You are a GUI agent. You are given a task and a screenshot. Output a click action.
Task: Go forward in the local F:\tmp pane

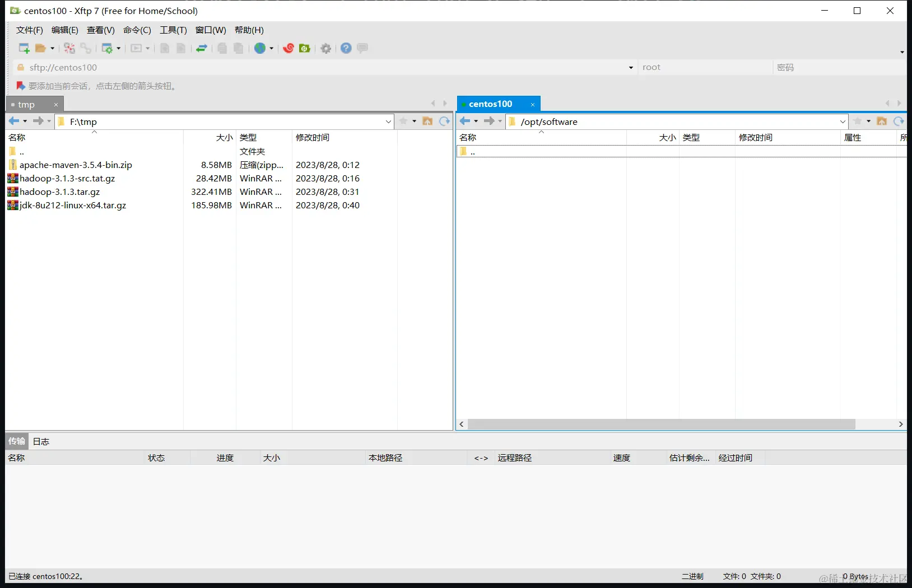coord(38,121)
